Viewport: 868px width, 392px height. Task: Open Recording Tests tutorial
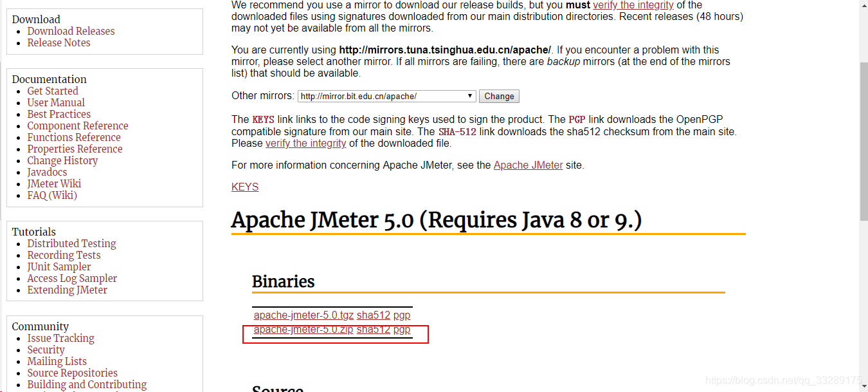pyautogui.click(x=64, y=255)
